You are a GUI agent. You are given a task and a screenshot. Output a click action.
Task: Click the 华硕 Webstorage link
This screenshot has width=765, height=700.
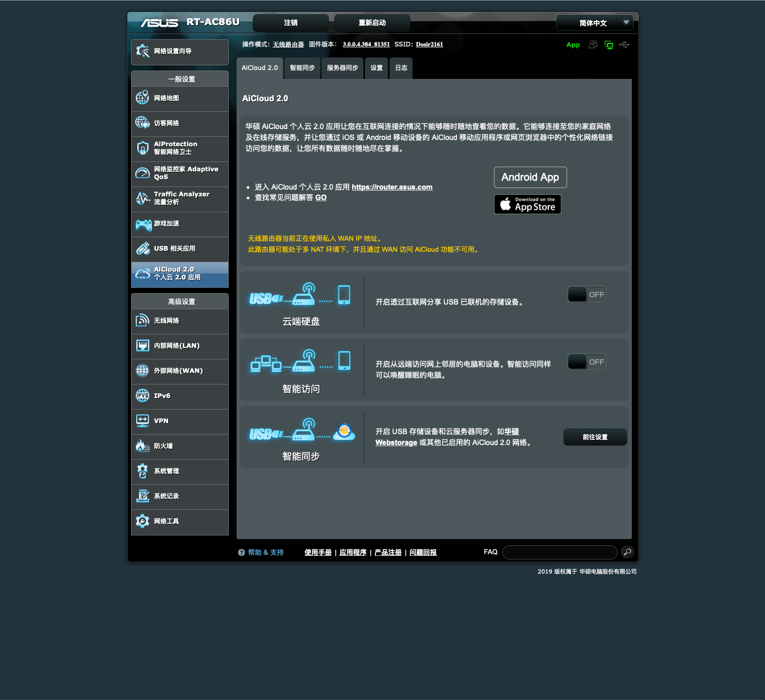448,437
